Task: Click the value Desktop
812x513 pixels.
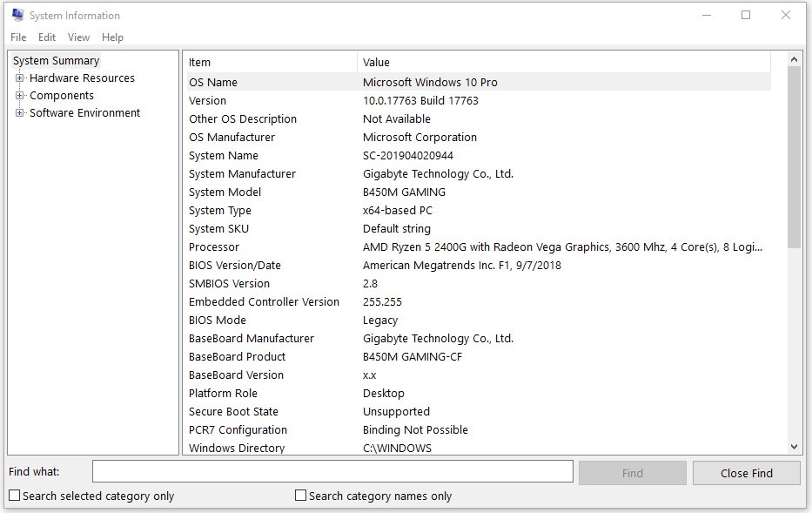Action: click(x=383, y=394)
